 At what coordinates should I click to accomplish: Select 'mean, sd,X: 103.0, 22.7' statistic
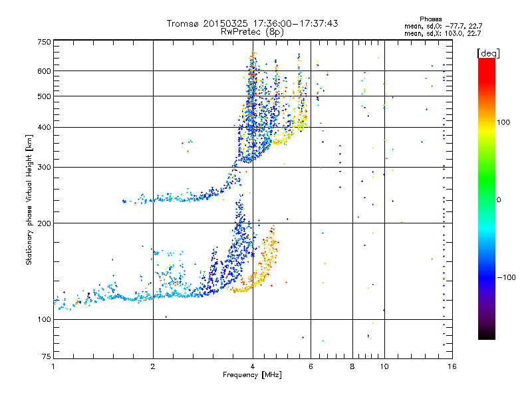point(442,33)
